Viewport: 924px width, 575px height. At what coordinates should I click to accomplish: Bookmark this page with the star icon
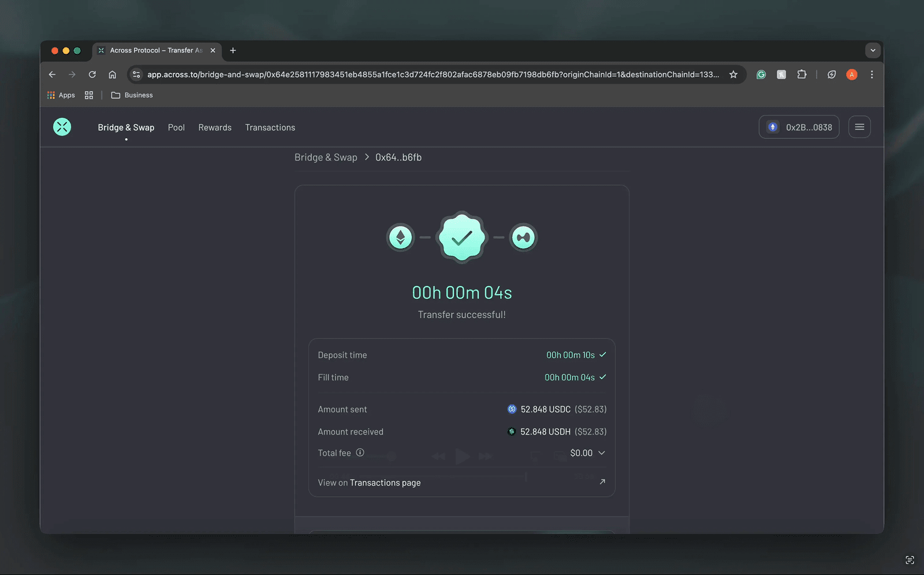pos(733,75)
